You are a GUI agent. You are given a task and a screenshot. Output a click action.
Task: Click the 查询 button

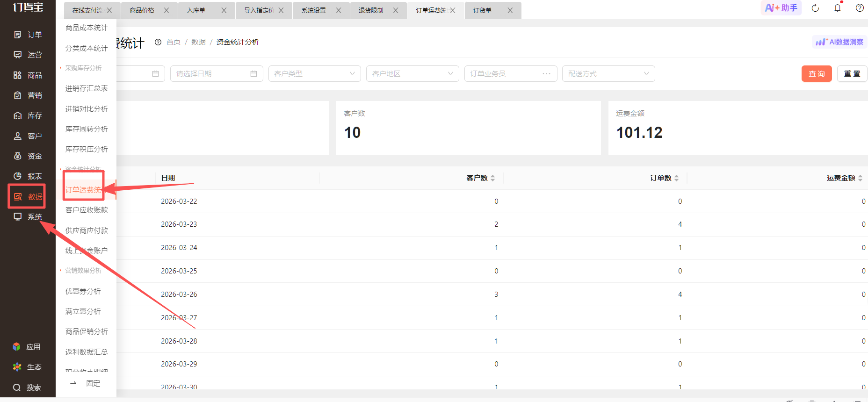817,74
